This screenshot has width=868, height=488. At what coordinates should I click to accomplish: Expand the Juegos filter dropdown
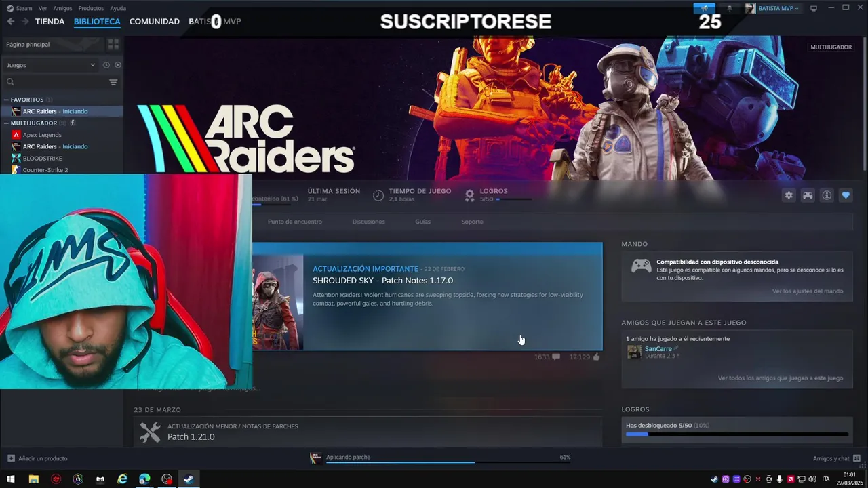[x=51, y=65]
